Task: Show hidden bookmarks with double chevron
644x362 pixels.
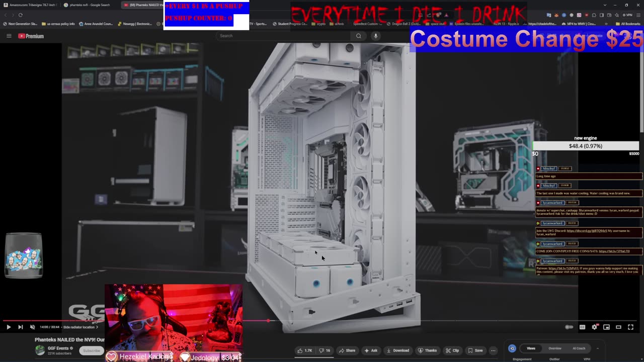Action: pyautogui.click(x=607, y=24)
